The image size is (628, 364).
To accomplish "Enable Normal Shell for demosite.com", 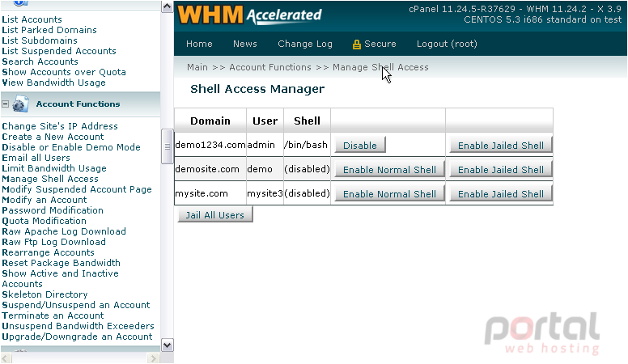I will pos(389,170).
